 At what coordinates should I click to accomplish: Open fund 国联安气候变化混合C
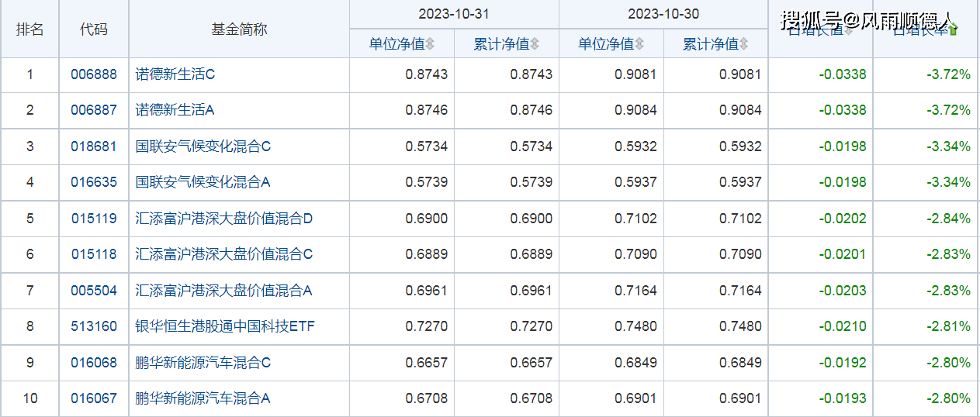[203, 146]
